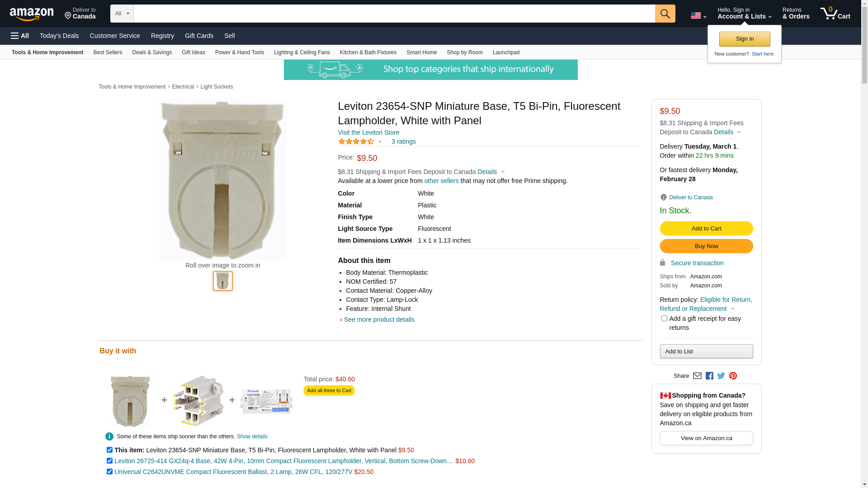The image size is (868, 488).
Task: Go to Lighting & Ceiling Fans category
Action: tap(302, 52)
